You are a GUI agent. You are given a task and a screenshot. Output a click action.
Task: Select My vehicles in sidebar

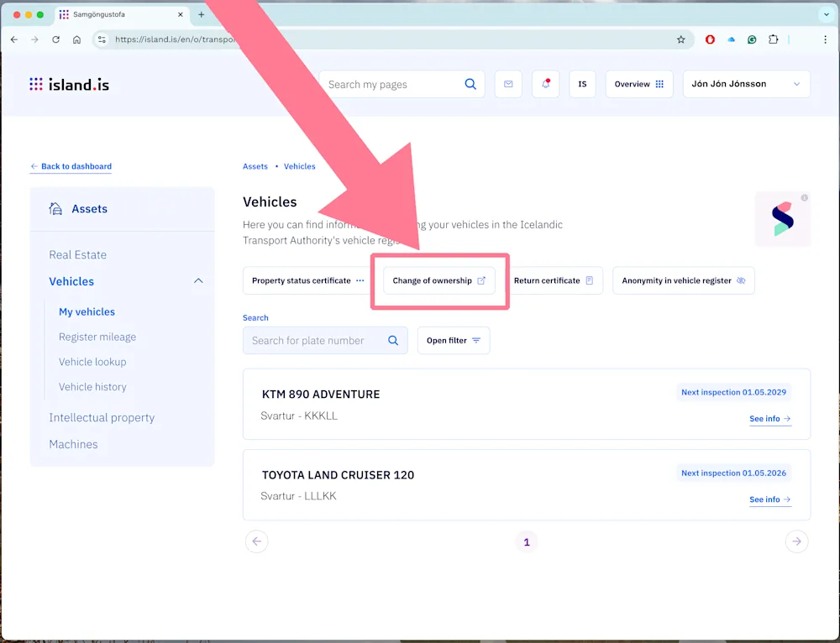click(x=87, y=311)
